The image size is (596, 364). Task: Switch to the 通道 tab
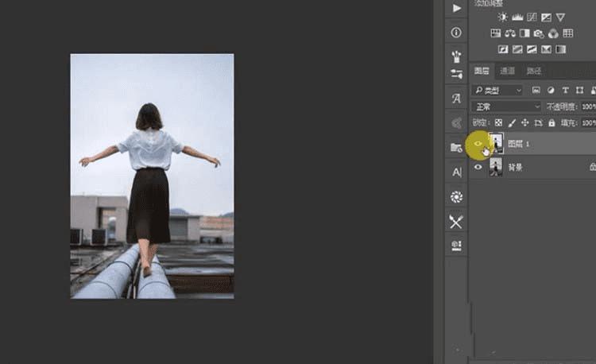point(508,71)
